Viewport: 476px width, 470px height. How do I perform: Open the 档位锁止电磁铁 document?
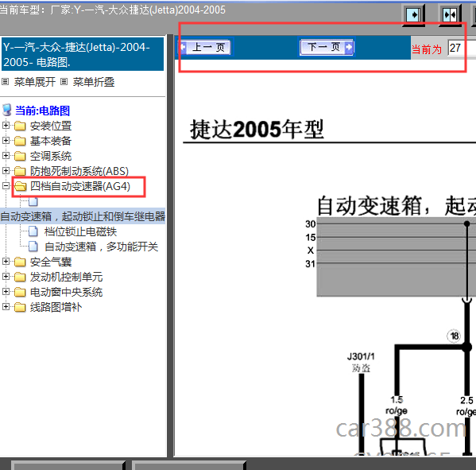pos(80,231)
